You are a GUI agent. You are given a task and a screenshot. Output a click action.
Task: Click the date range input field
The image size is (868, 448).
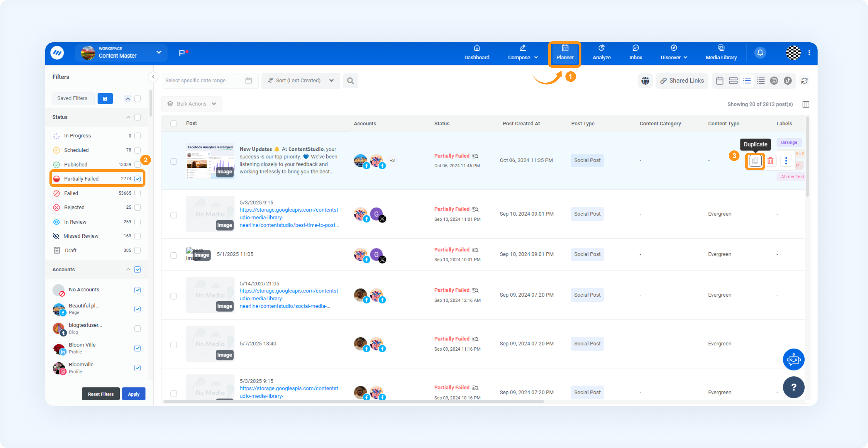click(210, 80)
